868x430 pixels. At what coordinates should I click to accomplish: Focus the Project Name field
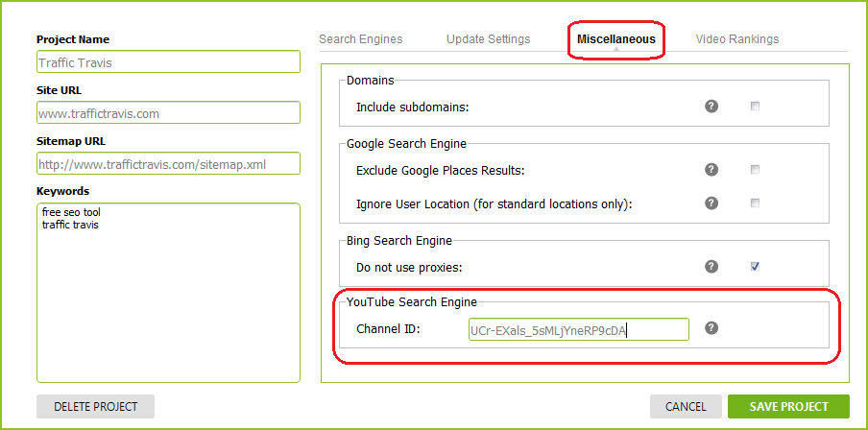169,62
